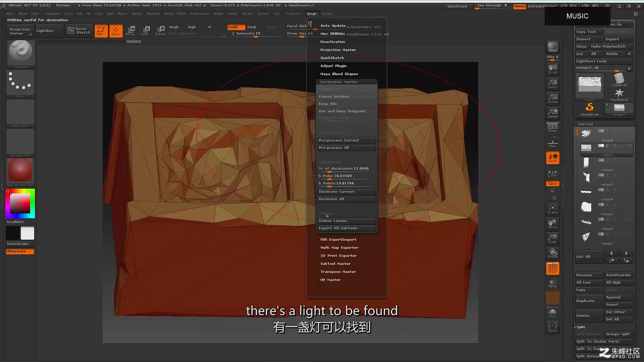Expand UV Master section
Image resolution: width=644 pixels, height=362 pixels.
pyautogui.click(x=330, y=280)
